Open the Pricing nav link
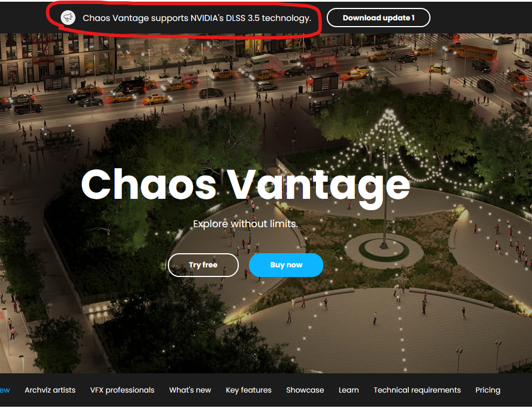The height and width of the screenshot is (409, 532). pyautogui.click(x=488, y=390)
